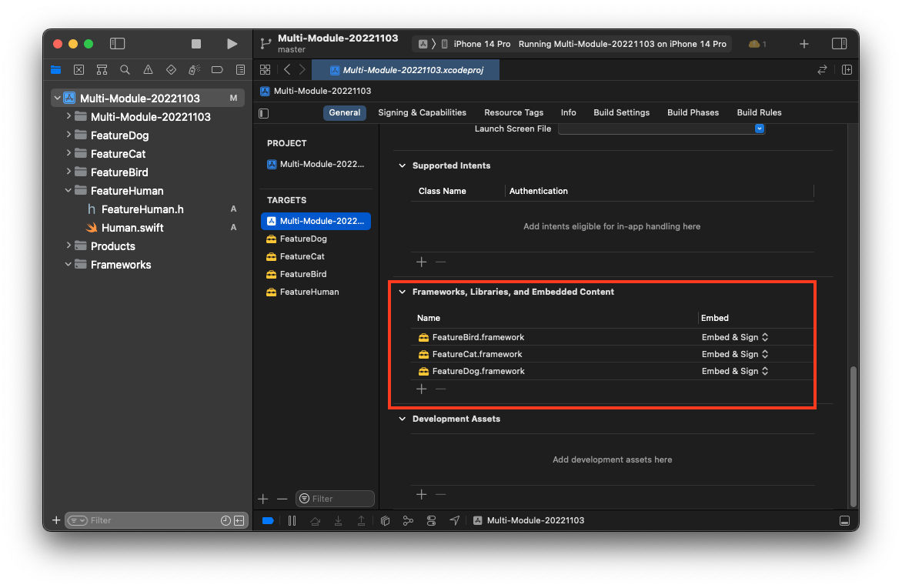The image size is (902, 588).
Task: Add an editor on the right
Action: pos(847,69)
